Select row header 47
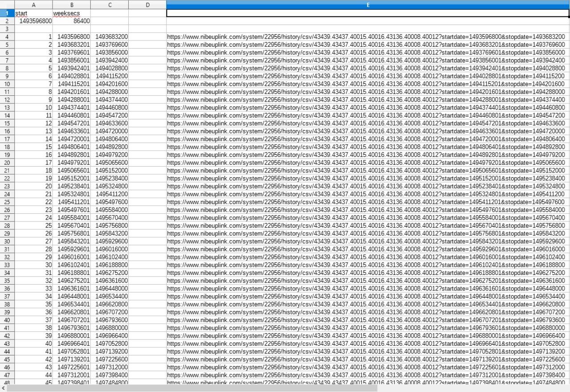570x392 pixels. coord(7,375)
